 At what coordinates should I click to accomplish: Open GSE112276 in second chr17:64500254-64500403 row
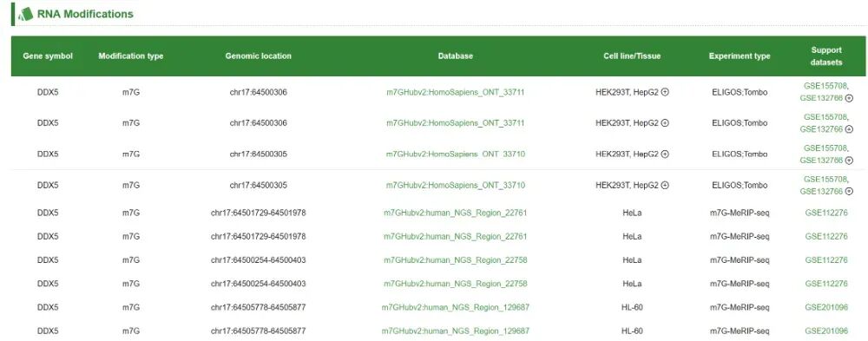coord(826,284)
